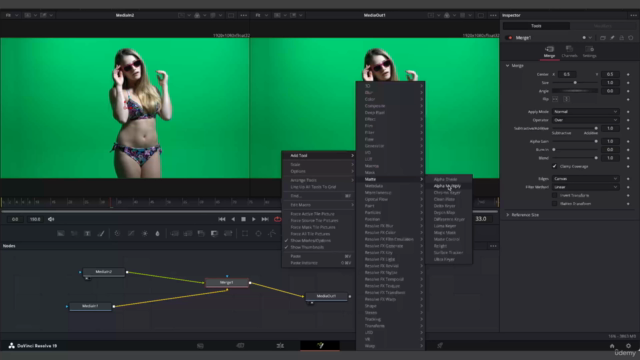The image size is (640, 360).
Task: Play the clip in reverse
Action: pos(233,219)
